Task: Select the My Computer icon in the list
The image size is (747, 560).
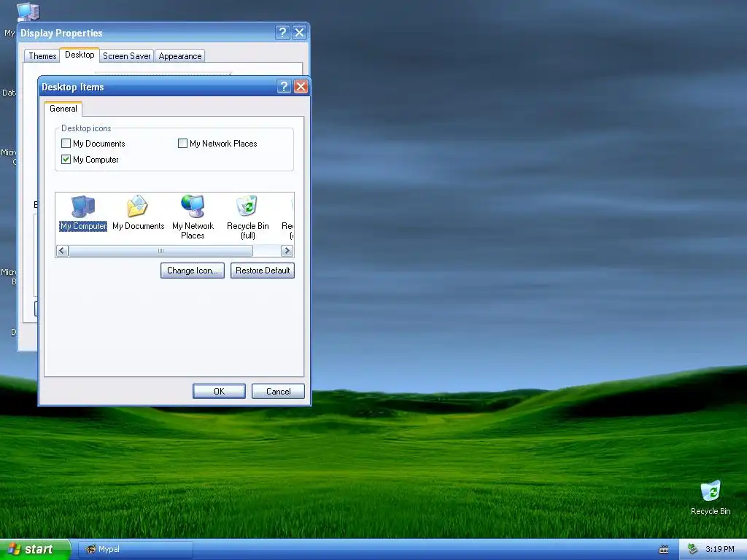Action: (83, 213)
